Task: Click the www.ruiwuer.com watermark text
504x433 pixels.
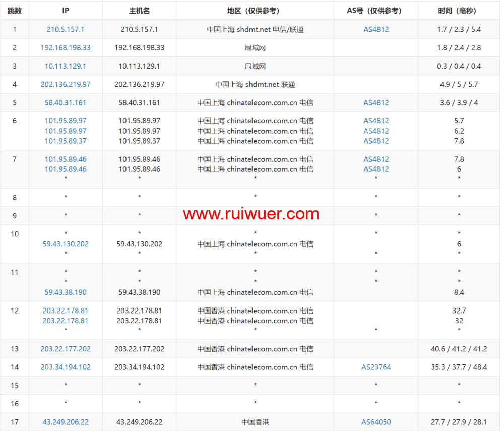Action: tap(251, 214)
